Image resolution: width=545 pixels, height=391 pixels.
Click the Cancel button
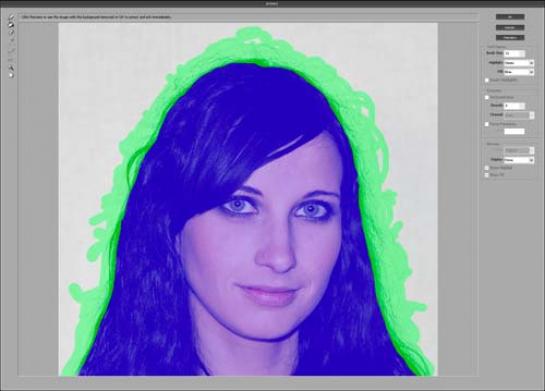tap(510, 27)
